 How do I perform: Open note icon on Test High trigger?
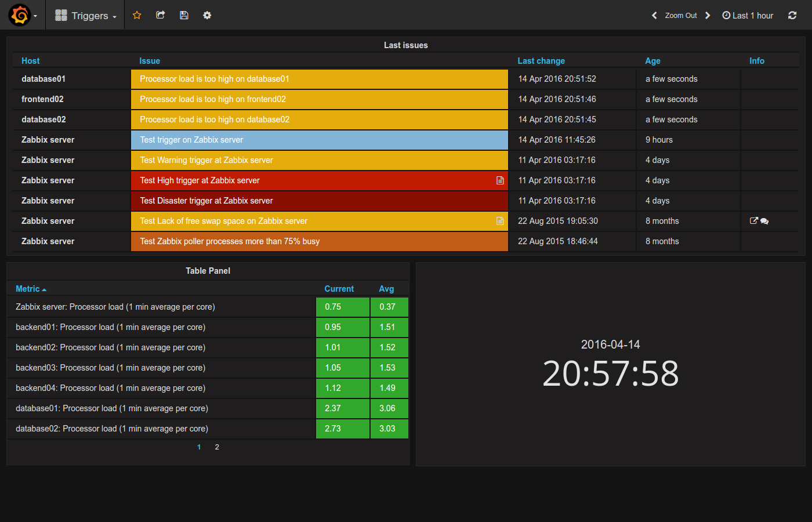[500, 180]
